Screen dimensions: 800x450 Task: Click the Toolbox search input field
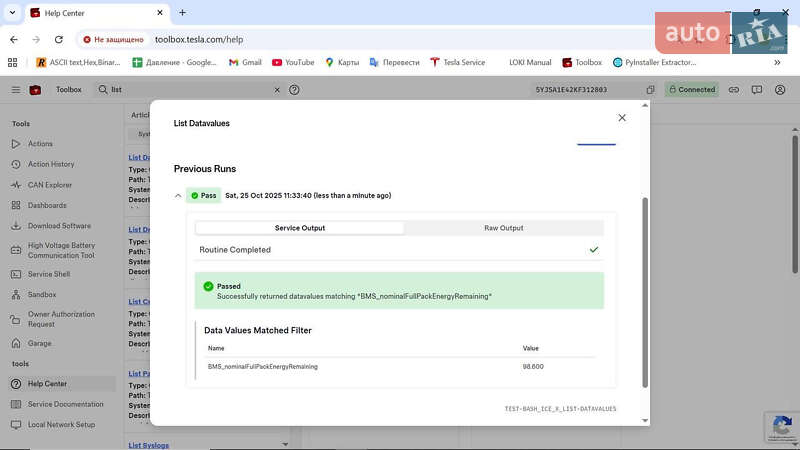[x=190, y=90]
